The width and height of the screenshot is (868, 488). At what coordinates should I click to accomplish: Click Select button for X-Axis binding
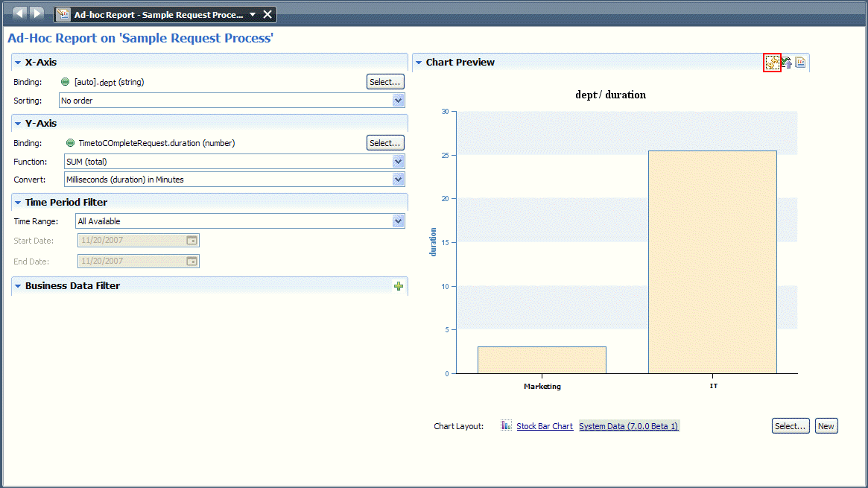click(385, 82)
